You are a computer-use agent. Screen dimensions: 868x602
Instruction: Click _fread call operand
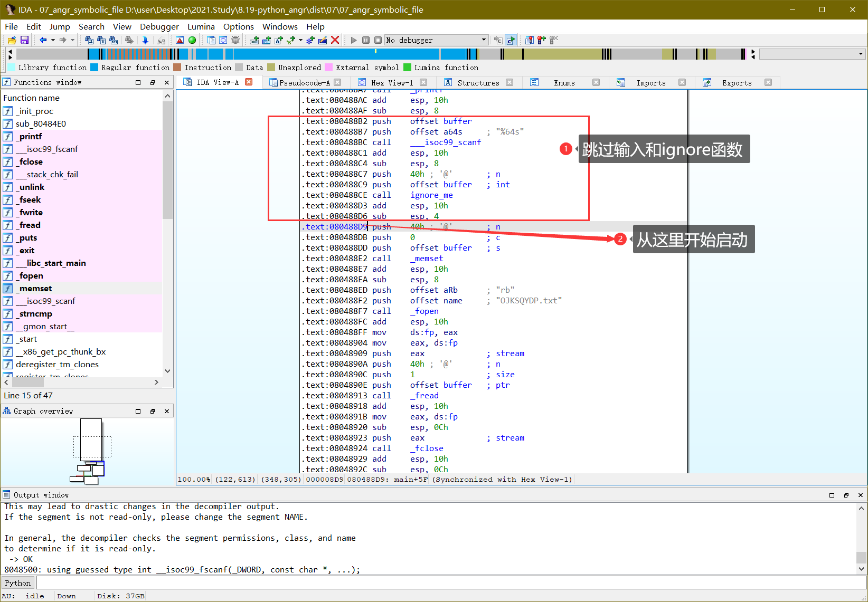tap(424, 396)
